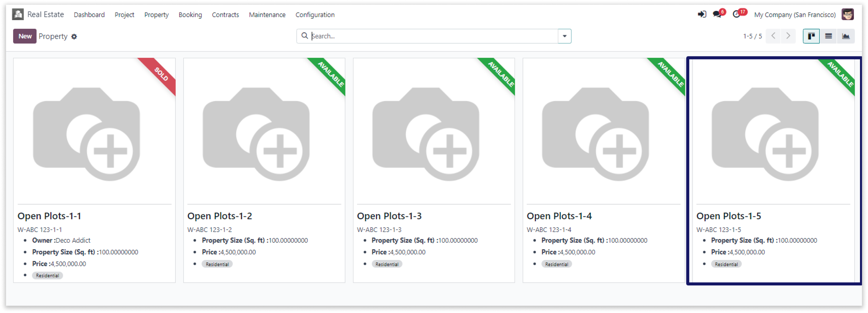This screenshot has height=313, width=868.
Task: Open the Open Plots-1-2 card title
Action: click(x=219, y=216)
